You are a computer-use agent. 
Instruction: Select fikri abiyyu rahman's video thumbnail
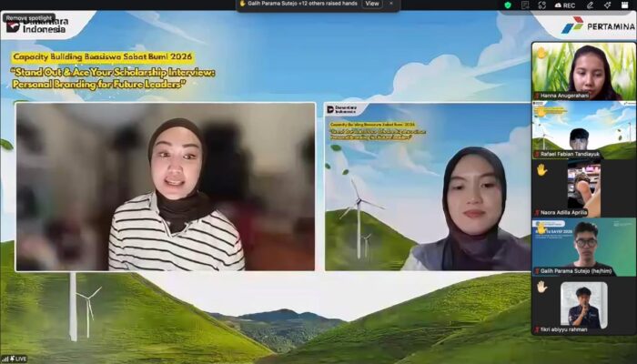pyautogui.click(x=584, y=305)
